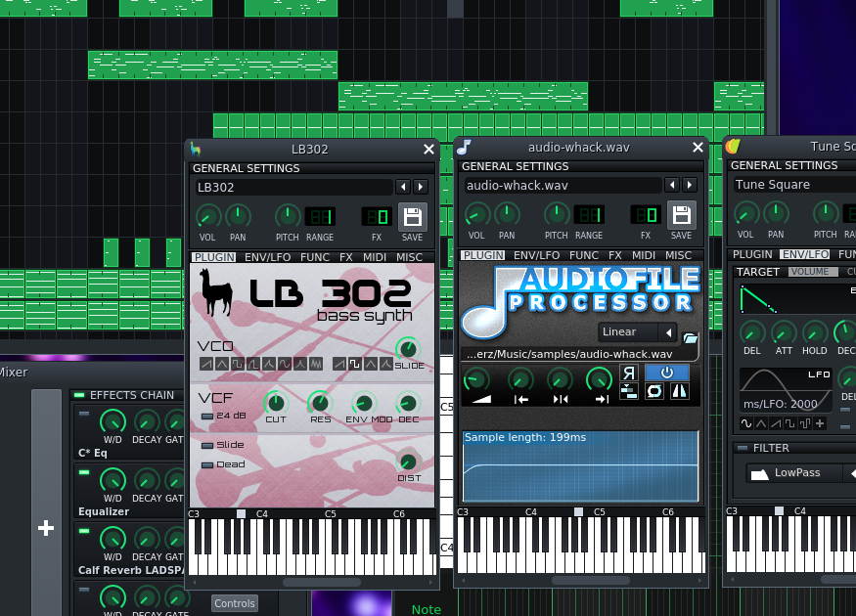Click reverse sample icon in AudioFileProcessor
The height and width of the screenshot is (616, 856).
tap(629, 373)
